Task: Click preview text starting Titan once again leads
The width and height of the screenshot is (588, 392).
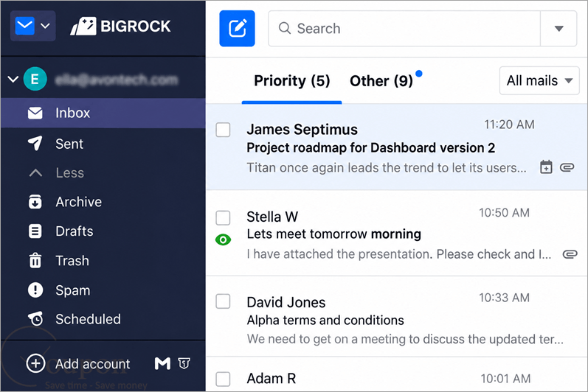Action: click(387, 168)
